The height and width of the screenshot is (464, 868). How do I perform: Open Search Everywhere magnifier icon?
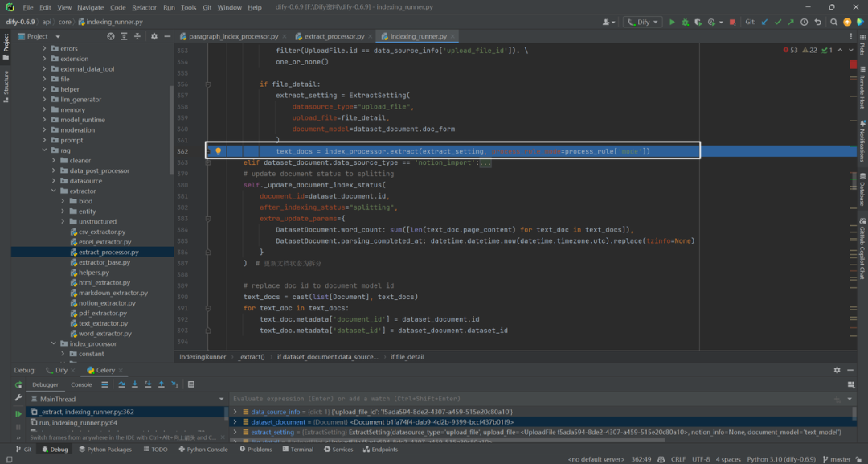pyautogui.click(x=833, y=23)
